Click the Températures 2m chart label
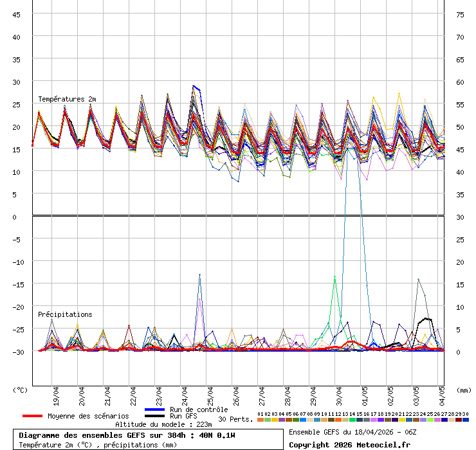 (x=67, y=99)
